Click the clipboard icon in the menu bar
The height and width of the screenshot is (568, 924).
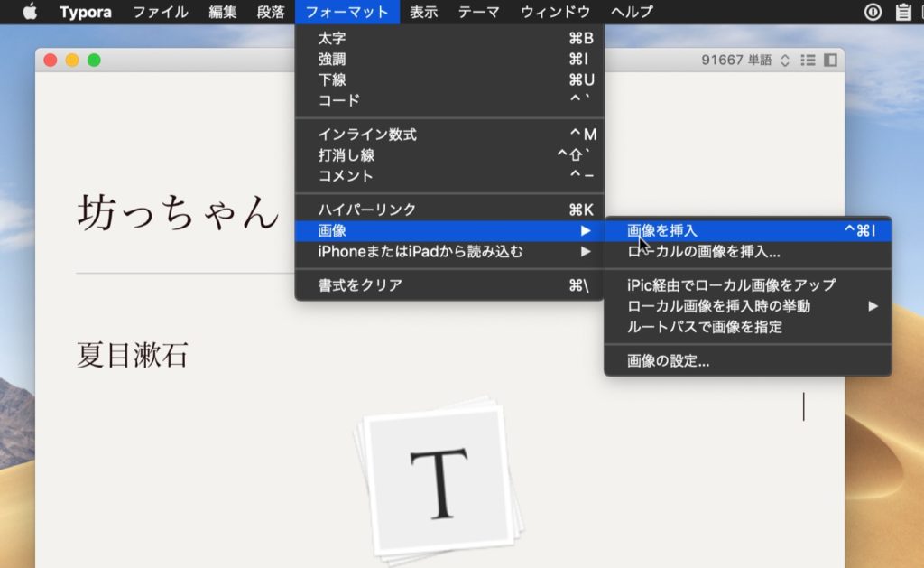coord(903,12)
